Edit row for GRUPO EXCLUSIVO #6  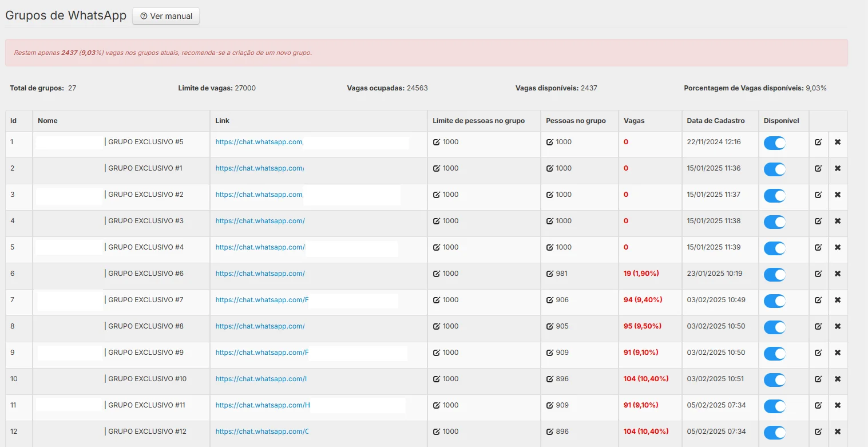tap(818, 274)
